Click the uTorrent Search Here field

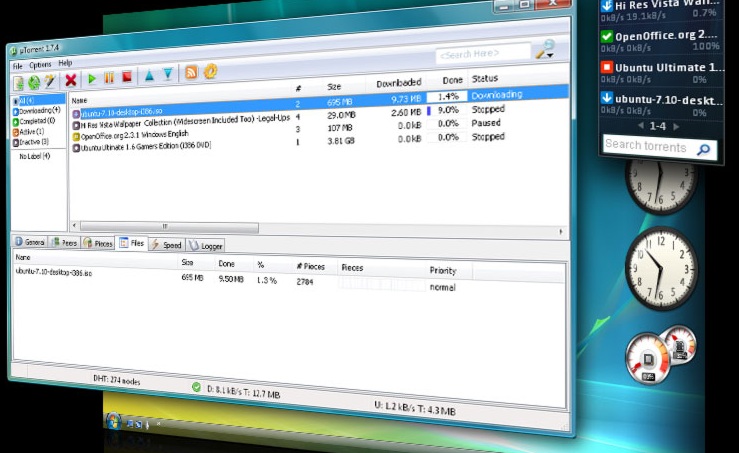[x=483, y=53]
